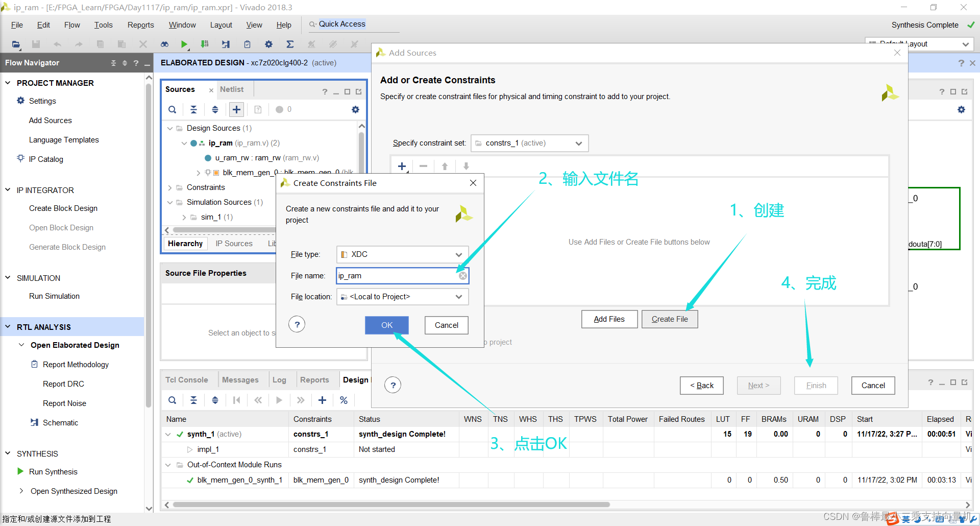Switch to Netlist tab
Viewport: 980px width, 526px height.
click(x=232, y=89)
